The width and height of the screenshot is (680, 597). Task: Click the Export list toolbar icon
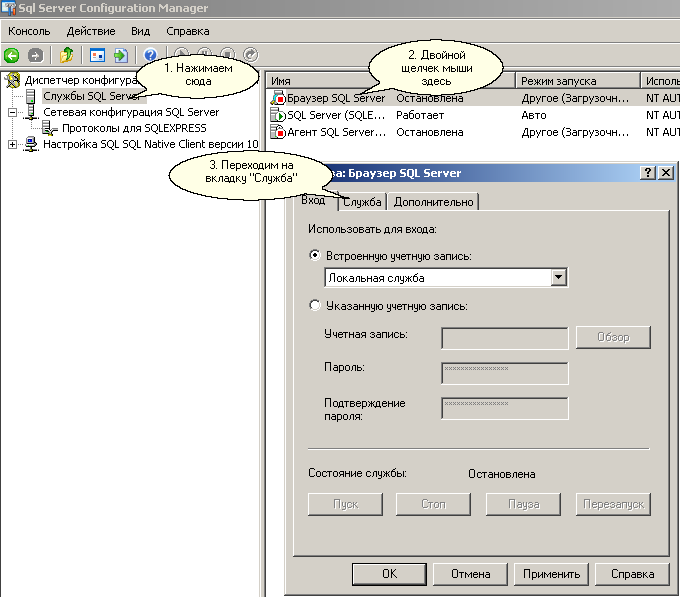pyautogui.click(x=121, y=56)
